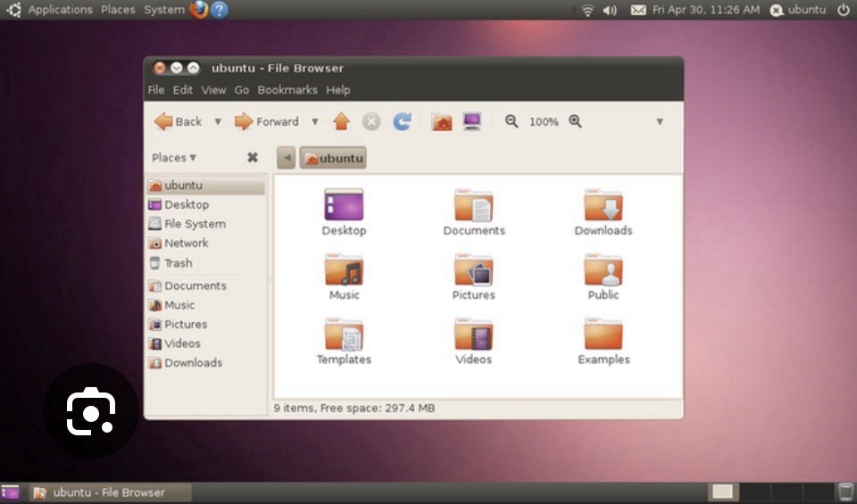Image resolution: width=857 pixels, height=504 pixels.
Task: Open the Bookmarks menu
Action: 287,90
